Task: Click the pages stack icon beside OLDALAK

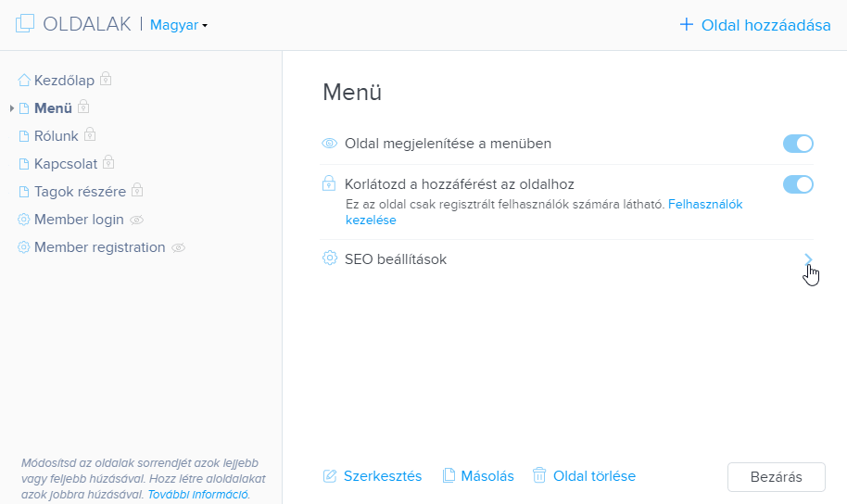Action: [25, 24]
